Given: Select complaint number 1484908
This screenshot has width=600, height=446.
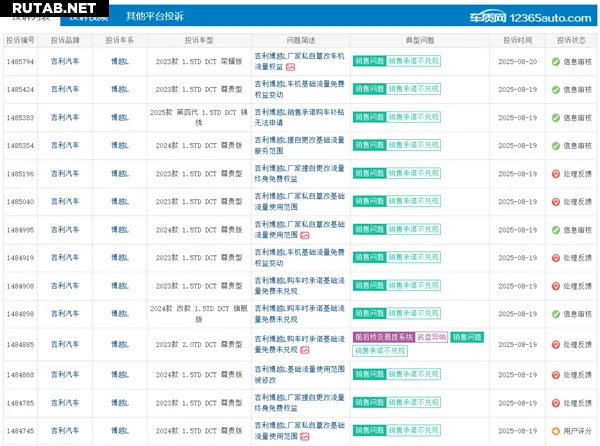Looking at the screenshot, I should (20, 286).
